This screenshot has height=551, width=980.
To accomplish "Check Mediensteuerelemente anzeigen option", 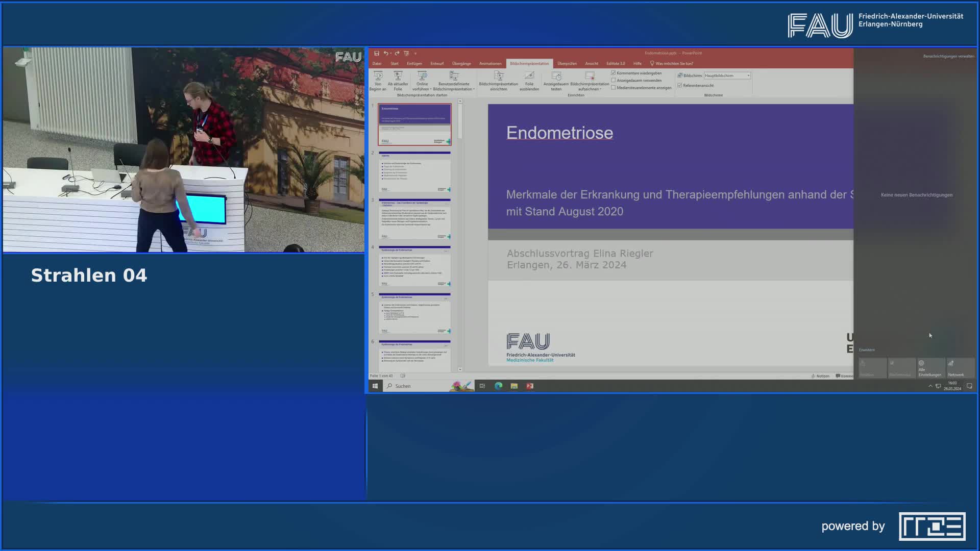I will pyautogui.click(x=613, y=87).
